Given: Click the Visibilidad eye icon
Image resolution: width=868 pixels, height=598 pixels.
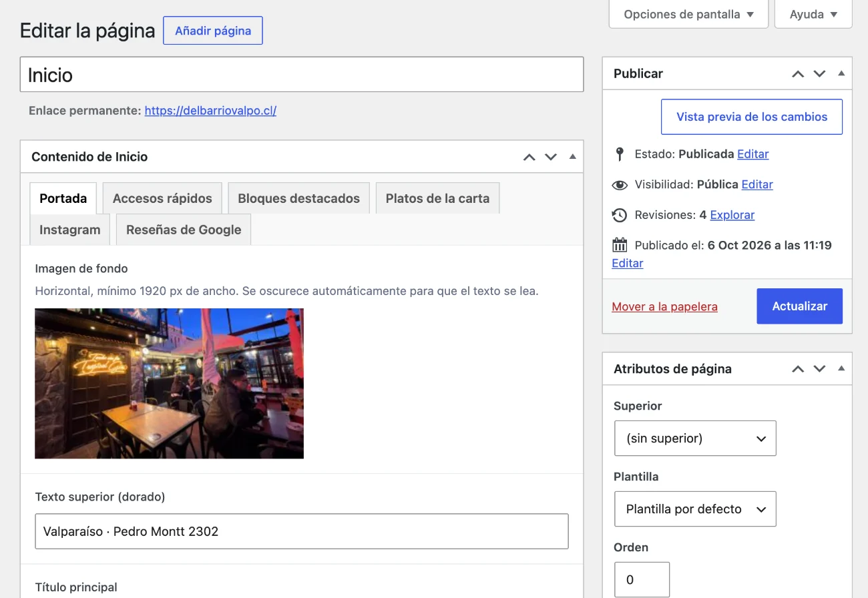Looking at the screenshot, I should tap(620, 185).
